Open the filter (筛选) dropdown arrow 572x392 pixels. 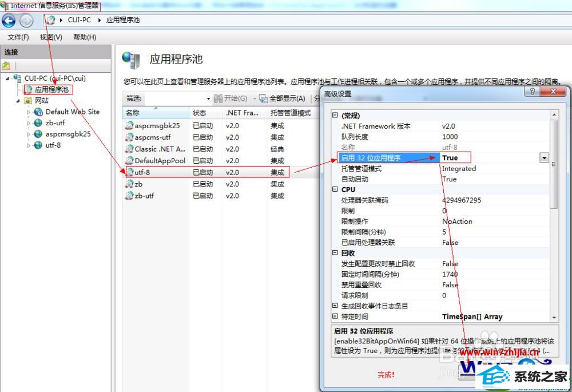(x=208, y=99)
